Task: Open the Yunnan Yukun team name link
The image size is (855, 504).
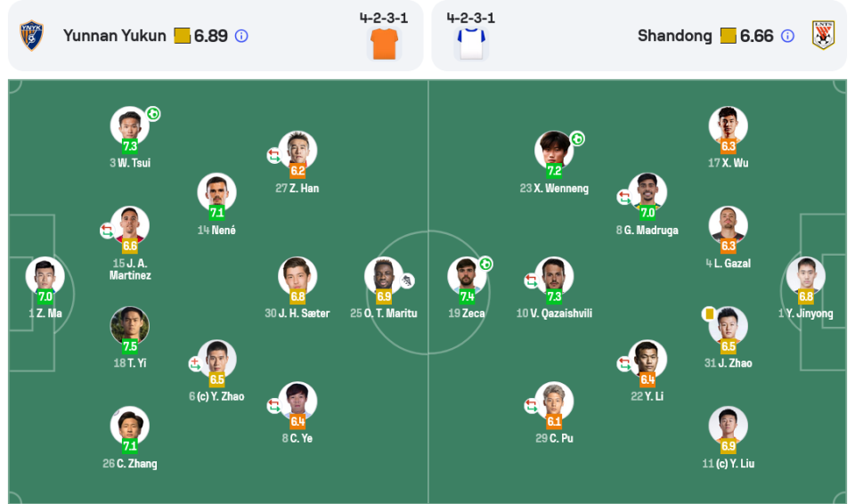Action: pyautogui.click(x=114, y=37)
